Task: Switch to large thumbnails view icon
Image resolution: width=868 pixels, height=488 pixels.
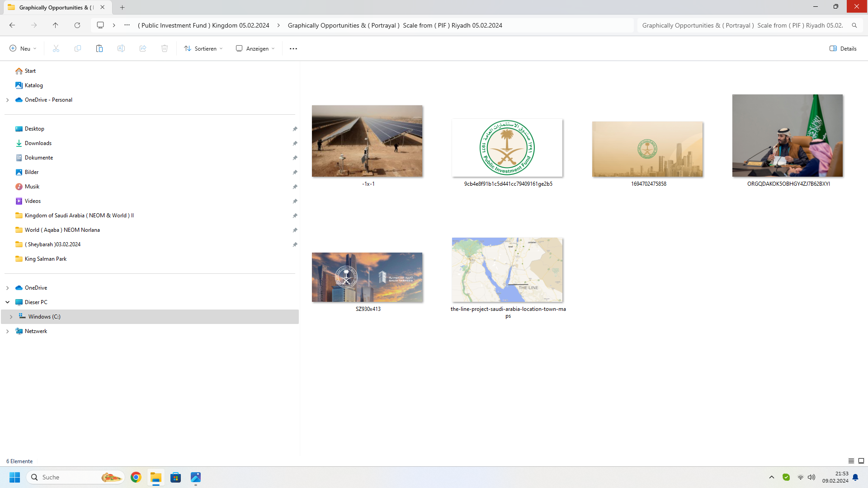Action: tap(861, 461)
